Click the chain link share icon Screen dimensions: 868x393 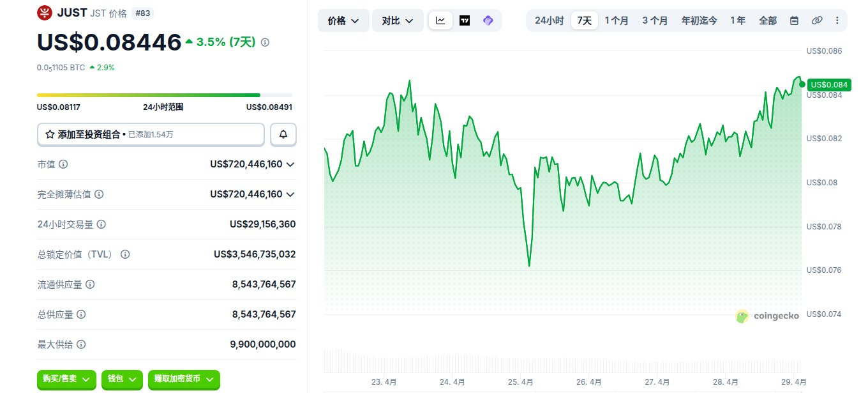coord(816,20)
